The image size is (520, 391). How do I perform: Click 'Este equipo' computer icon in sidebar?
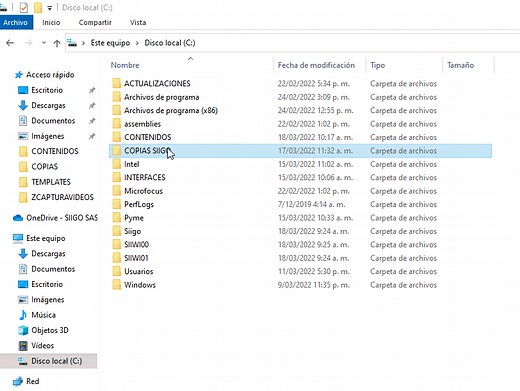[x=18, y=238]
